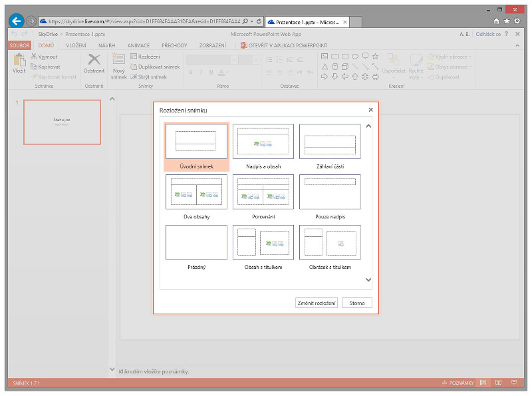Open Výplň obrazce fill dropdown

(x=450, y=57)
